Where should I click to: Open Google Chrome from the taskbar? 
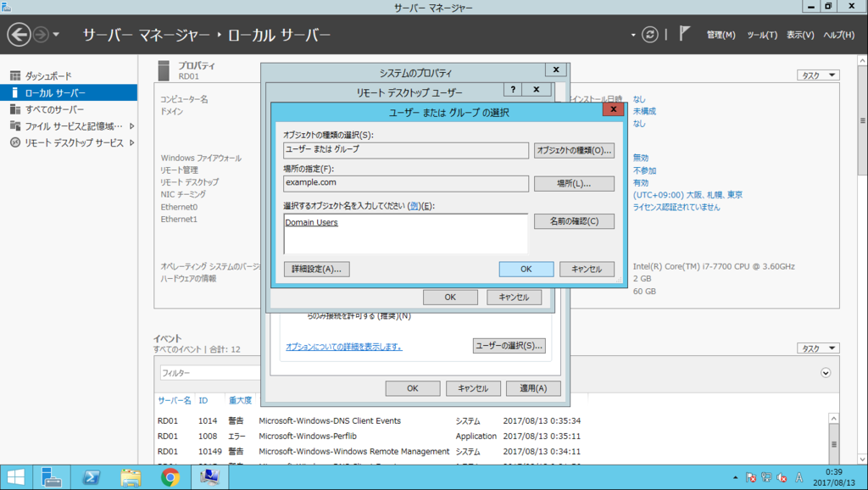point(170,477)
